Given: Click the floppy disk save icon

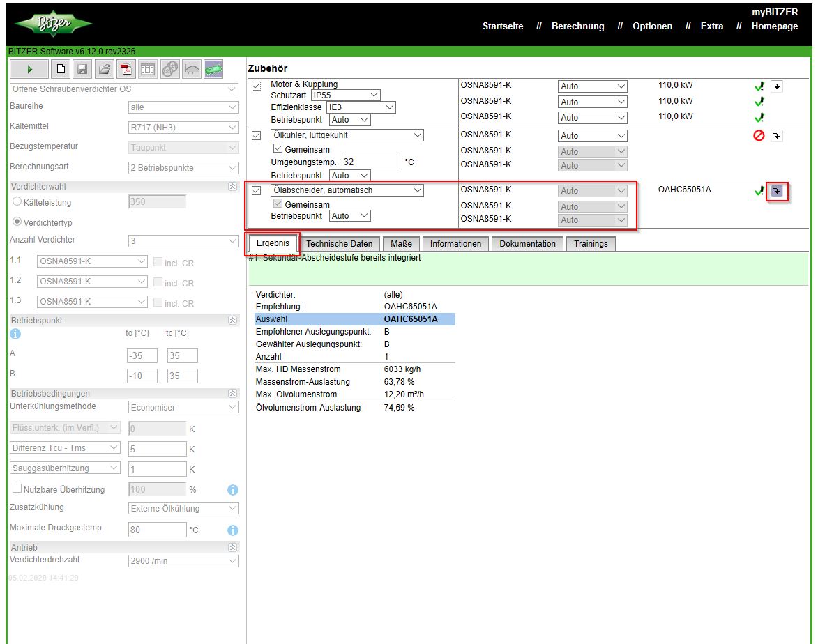Looking at the screenshot, I should click(x=82, y=69).
